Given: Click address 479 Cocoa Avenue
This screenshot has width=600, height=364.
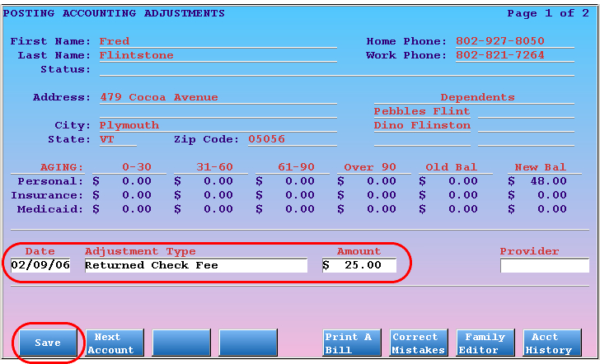Looking at the screenshot, I should [x=159, y=97].
